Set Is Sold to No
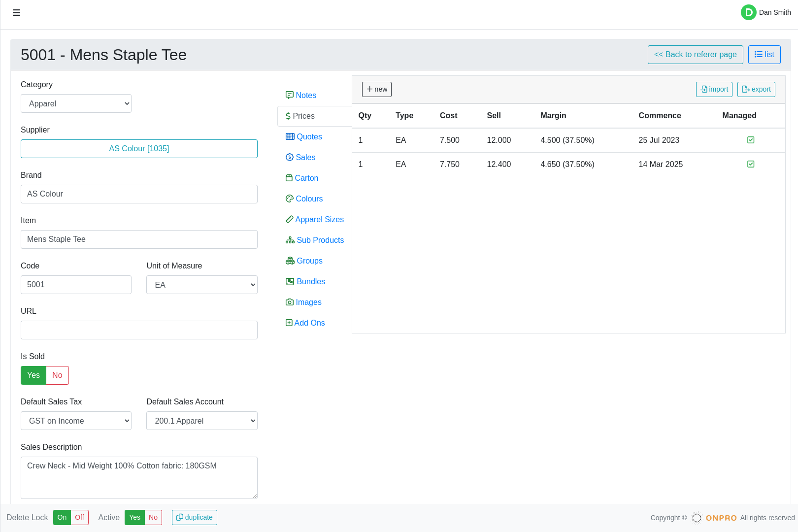Screen dimensions: 798x532 57,375
